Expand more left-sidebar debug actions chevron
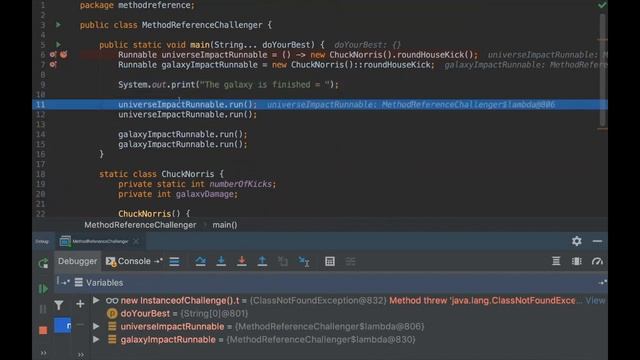640x360 pixels. pos(43,353)
